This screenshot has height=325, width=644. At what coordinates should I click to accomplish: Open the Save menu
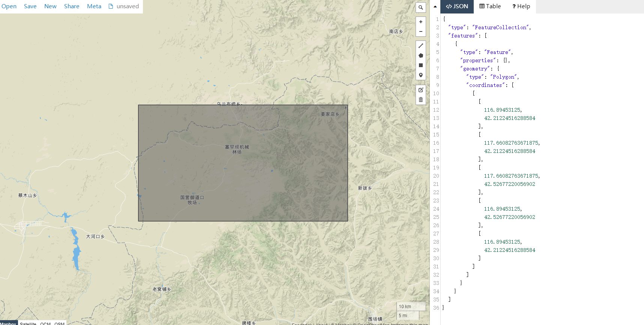(x=30, y=6)
